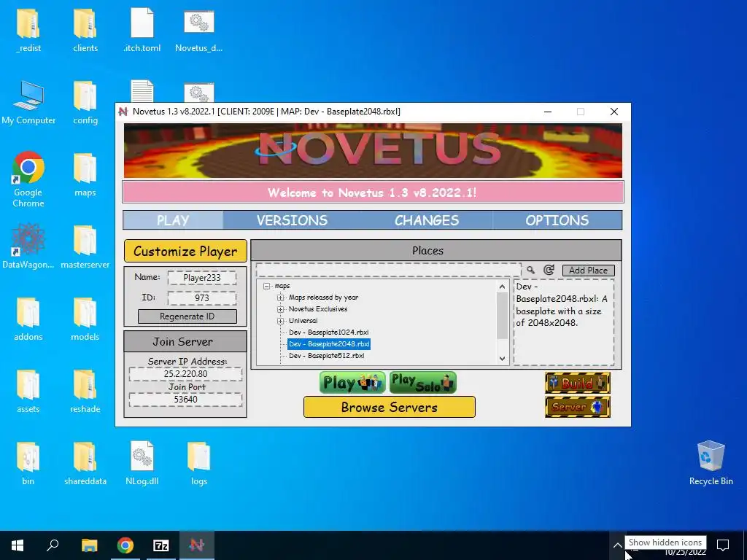Show hidden icons chevron in system tray
Viewport: 747px width, 560px height.
(x=617, y=545)
